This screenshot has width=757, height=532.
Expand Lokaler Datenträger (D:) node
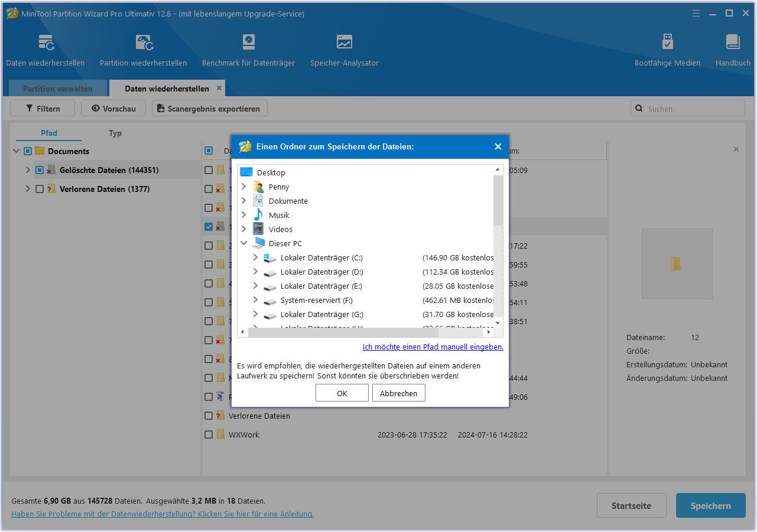[255, 272]
